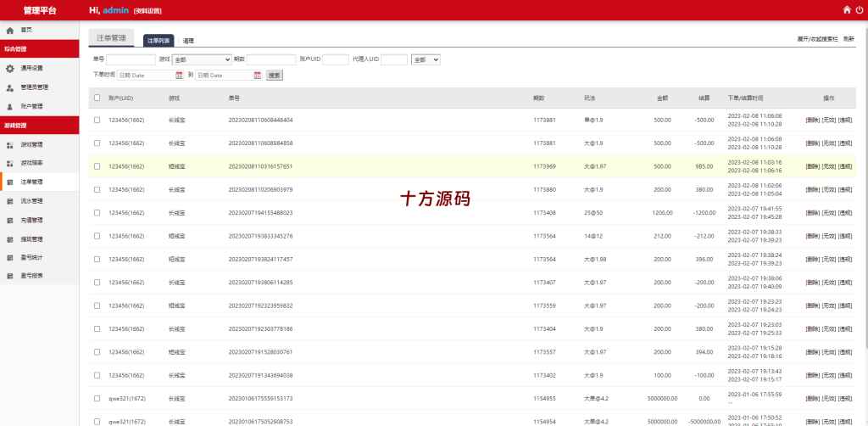Open 流水管理 via its sidebar icon

coord(9,201)
